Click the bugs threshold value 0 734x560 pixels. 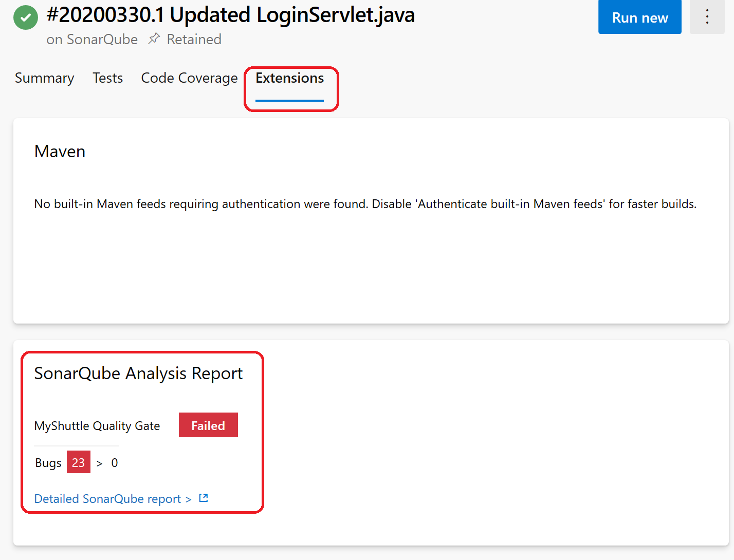pyautogui.click(x=115, y=463)
